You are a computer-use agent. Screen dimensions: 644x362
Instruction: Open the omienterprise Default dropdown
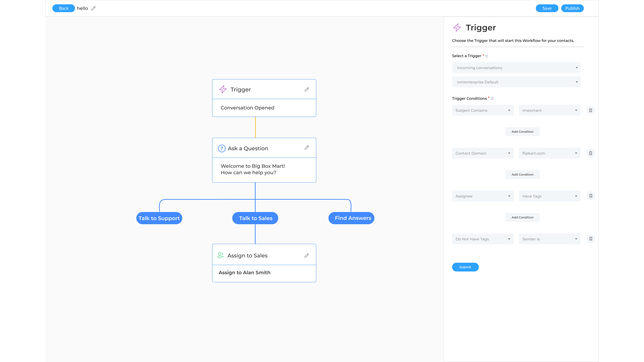[x=516, y=82]
